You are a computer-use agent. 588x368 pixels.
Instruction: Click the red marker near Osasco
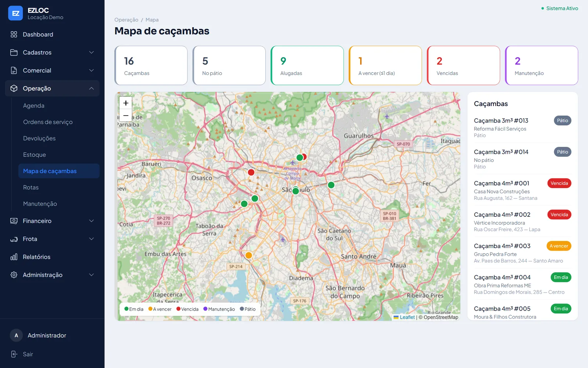pos(251,172)
